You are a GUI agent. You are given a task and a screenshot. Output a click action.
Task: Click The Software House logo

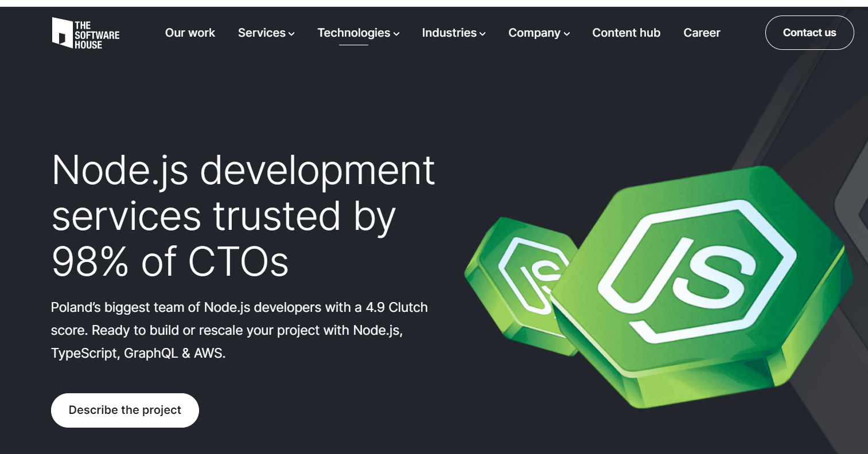click(85, 33)
